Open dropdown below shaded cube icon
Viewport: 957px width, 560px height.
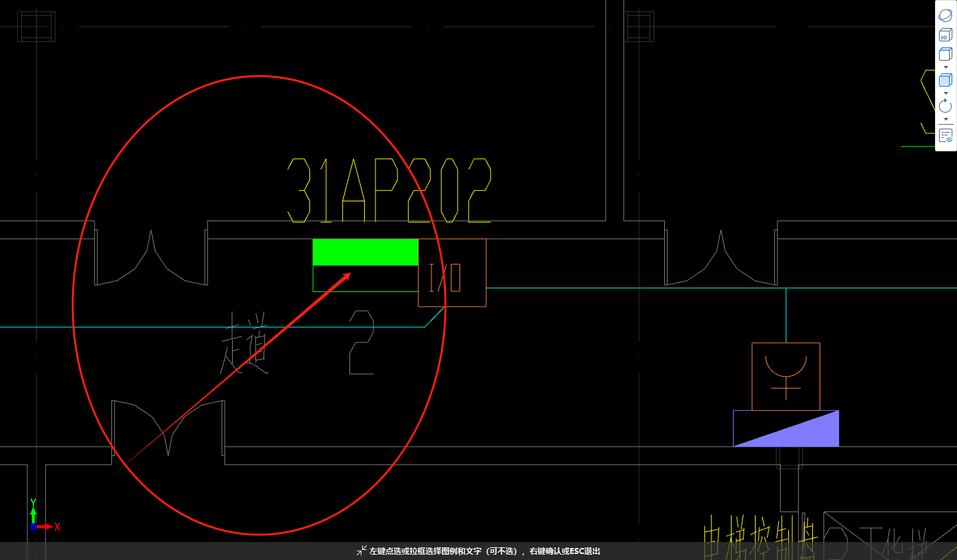945,93
